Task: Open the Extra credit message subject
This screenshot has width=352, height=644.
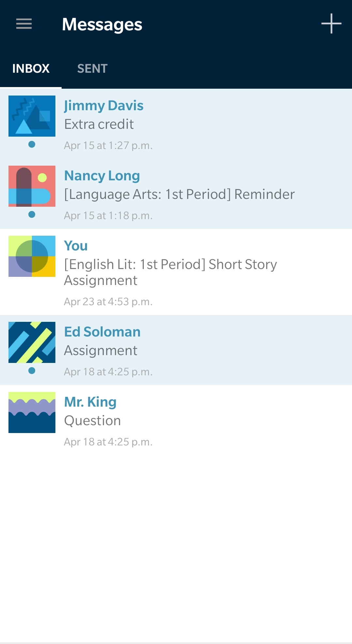Action: [x=99, y=124]
